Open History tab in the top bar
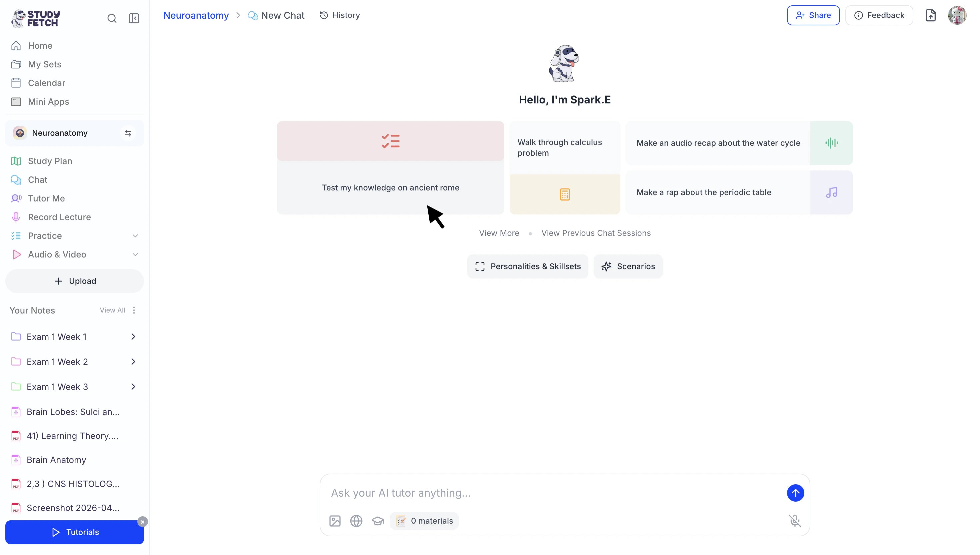The image size is (980, 555). pos(340,15)
